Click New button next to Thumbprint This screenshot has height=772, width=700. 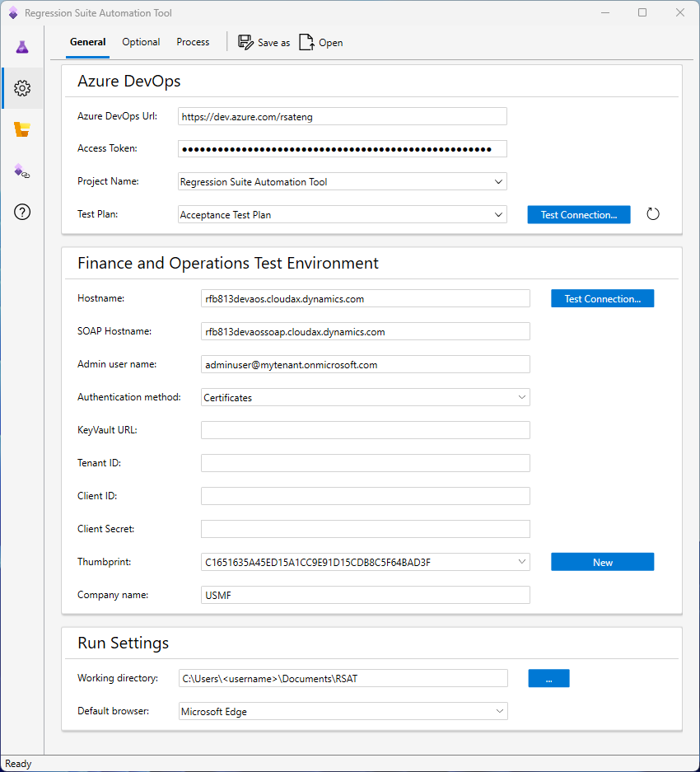click(602, 562)
